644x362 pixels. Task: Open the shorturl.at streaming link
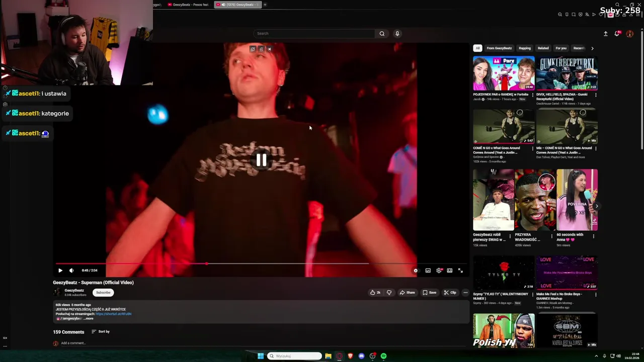114,314
